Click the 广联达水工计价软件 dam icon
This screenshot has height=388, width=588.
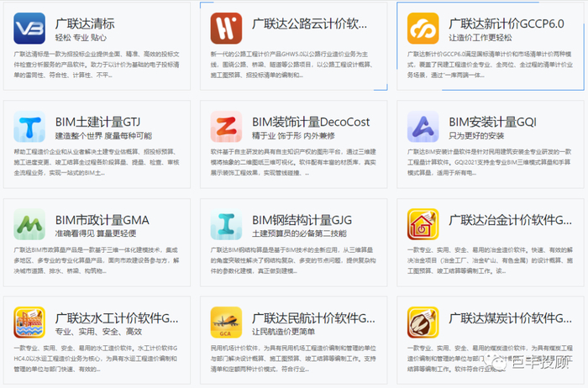click(29, 322)
